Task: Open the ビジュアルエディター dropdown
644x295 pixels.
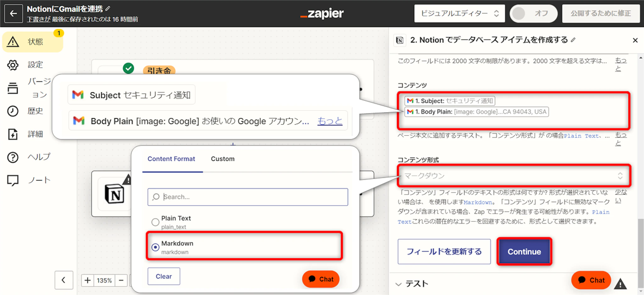Action: [459, 14]
